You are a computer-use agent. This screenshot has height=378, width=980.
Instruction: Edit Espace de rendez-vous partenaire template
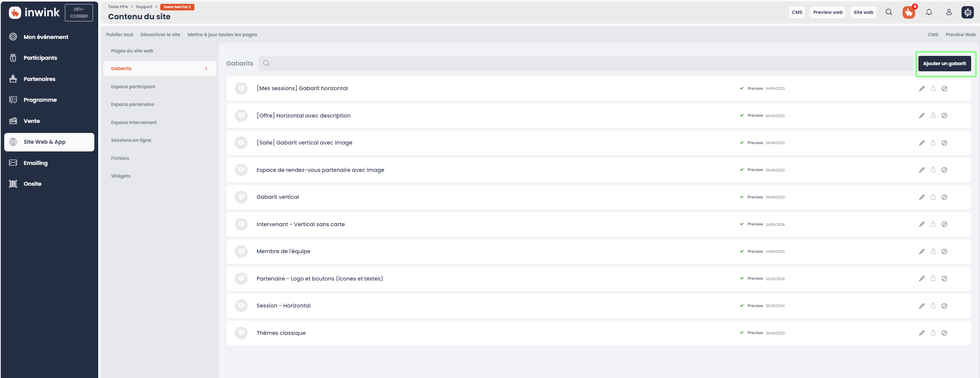922,170
